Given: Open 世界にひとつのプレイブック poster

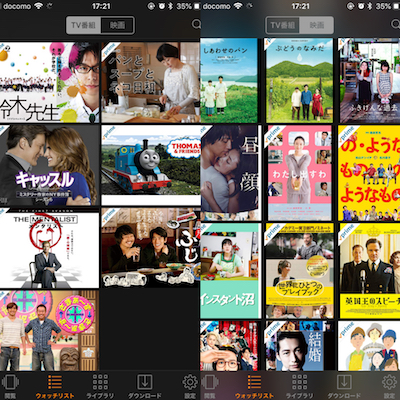Looking at the screenshot, I should coord(299,271).
